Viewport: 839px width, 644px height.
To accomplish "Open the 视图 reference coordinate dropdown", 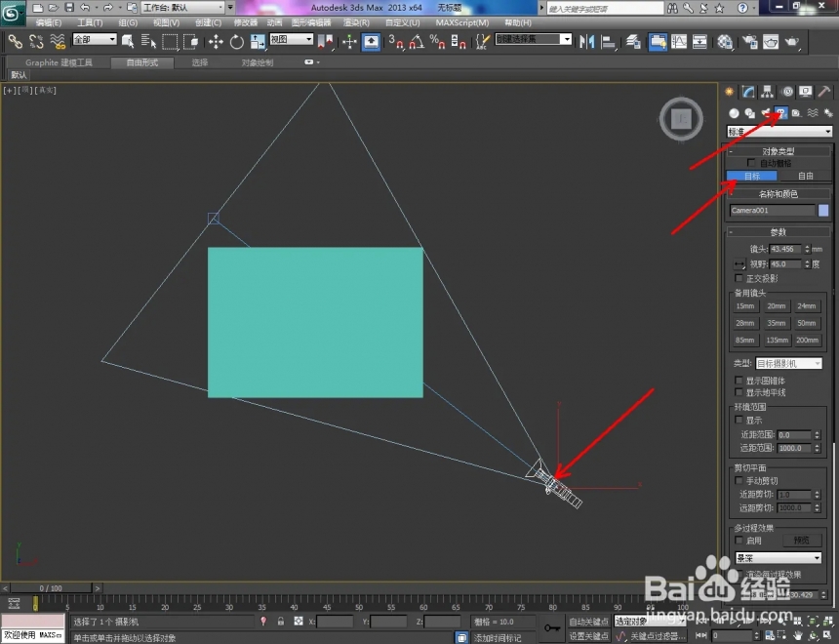I will [291, 39].
